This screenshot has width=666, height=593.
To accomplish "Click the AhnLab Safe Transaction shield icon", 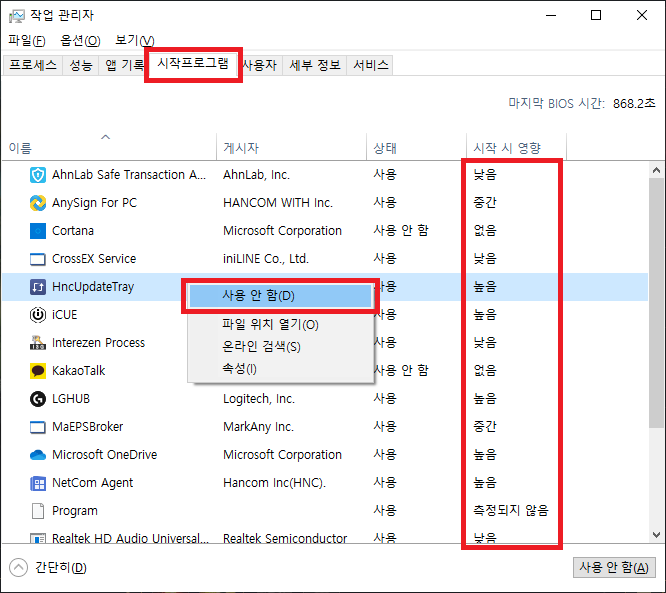I will coord(38,175).
